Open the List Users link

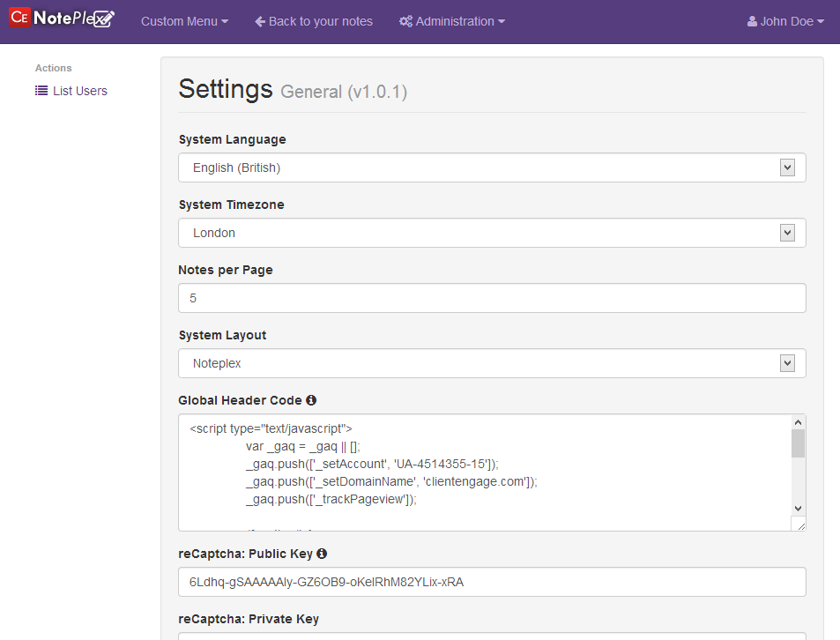click(79, 91)
